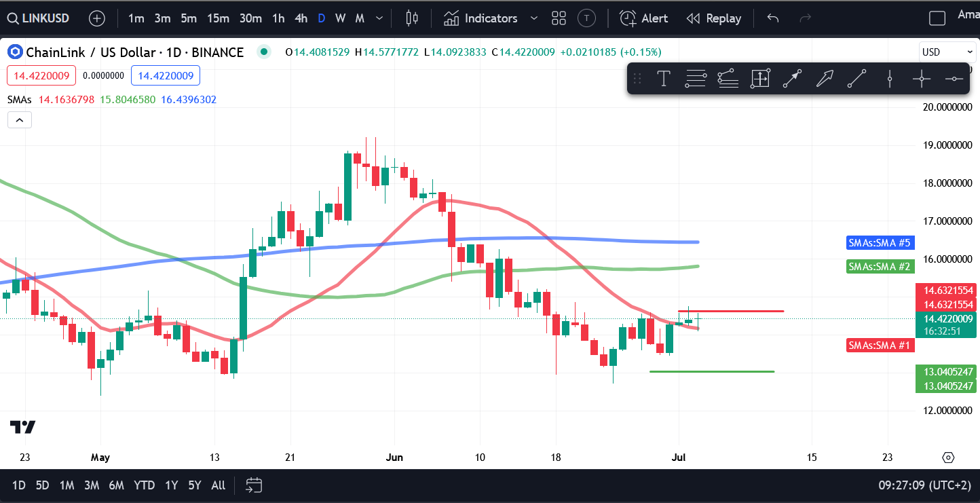Open the candlestick chart type selector
This screenshot has height=503, width=980.
pos(412,18)
